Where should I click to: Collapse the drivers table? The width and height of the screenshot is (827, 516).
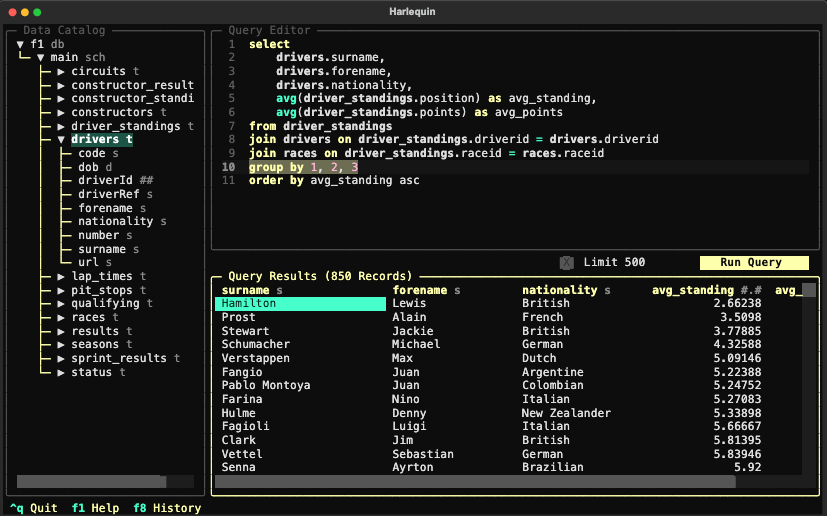point(61,140)
